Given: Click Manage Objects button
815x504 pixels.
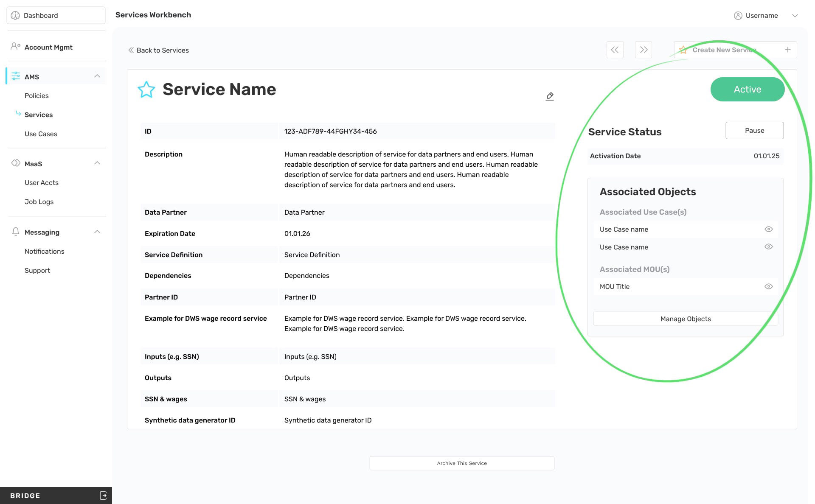Looking at the screenshot, I should [685, 319].
